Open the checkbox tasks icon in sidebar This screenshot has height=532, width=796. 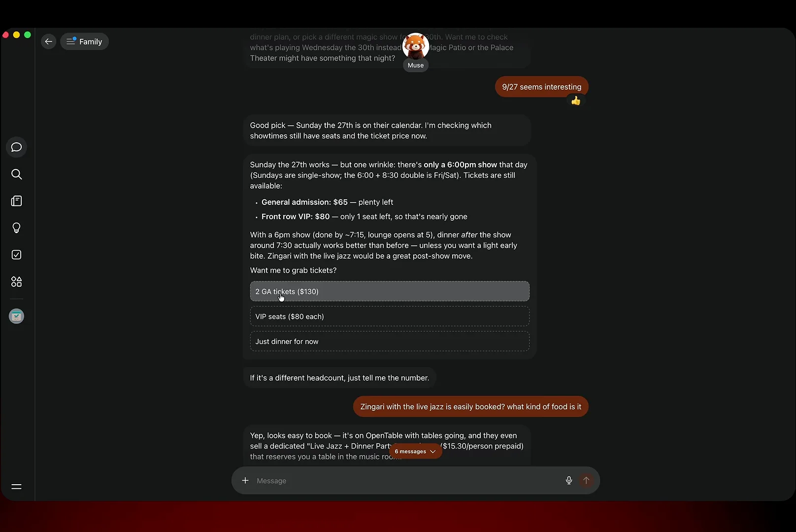[x=16, y=255]
